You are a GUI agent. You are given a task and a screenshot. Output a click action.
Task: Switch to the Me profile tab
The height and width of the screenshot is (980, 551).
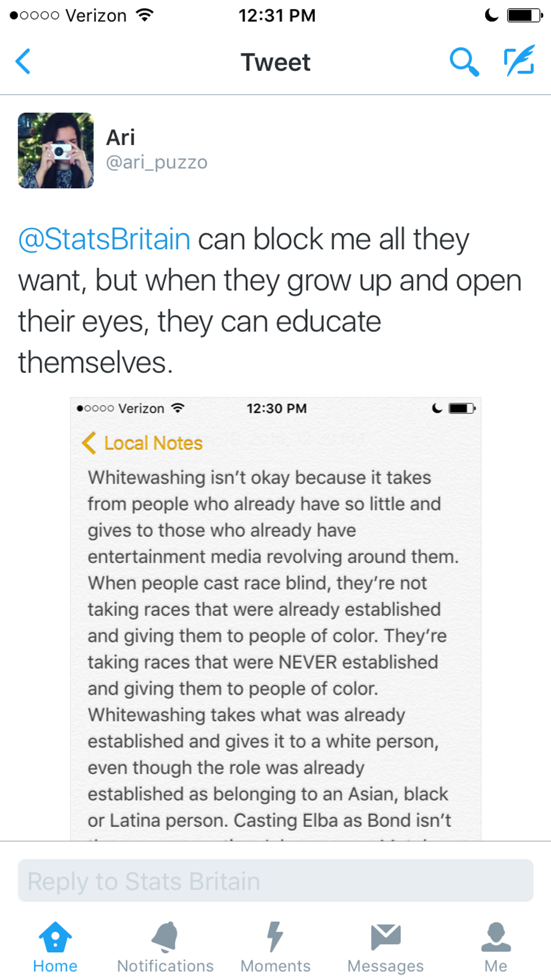click(x=495, y=947)
